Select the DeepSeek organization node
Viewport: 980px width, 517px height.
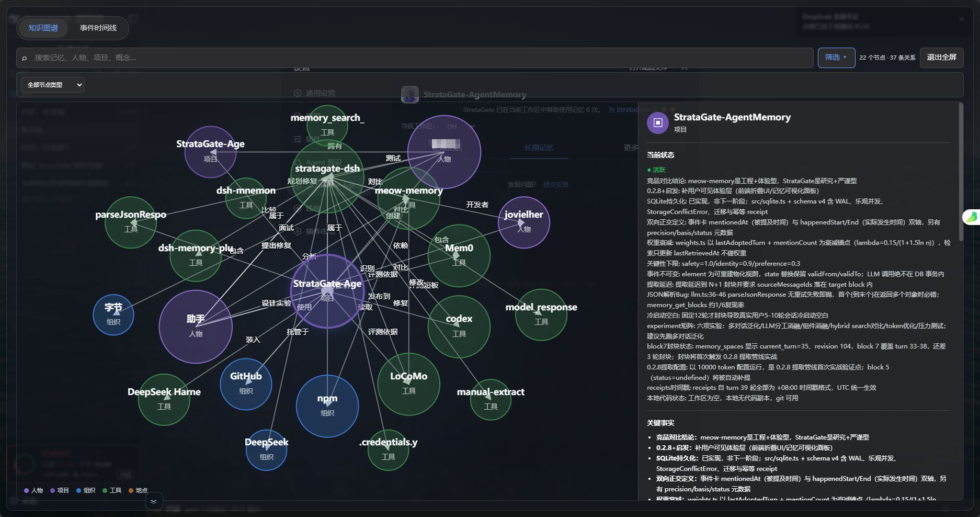tap(267, 449)
